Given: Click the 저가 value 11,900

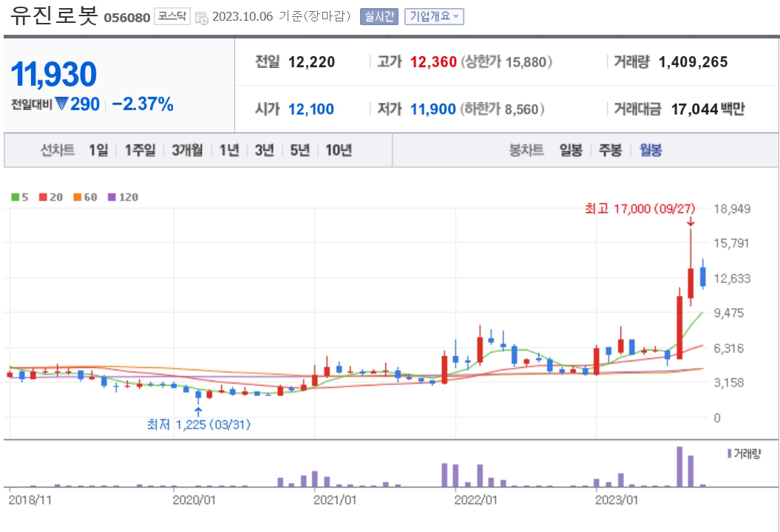Looking at the screenshot, I should coord(433,109).
